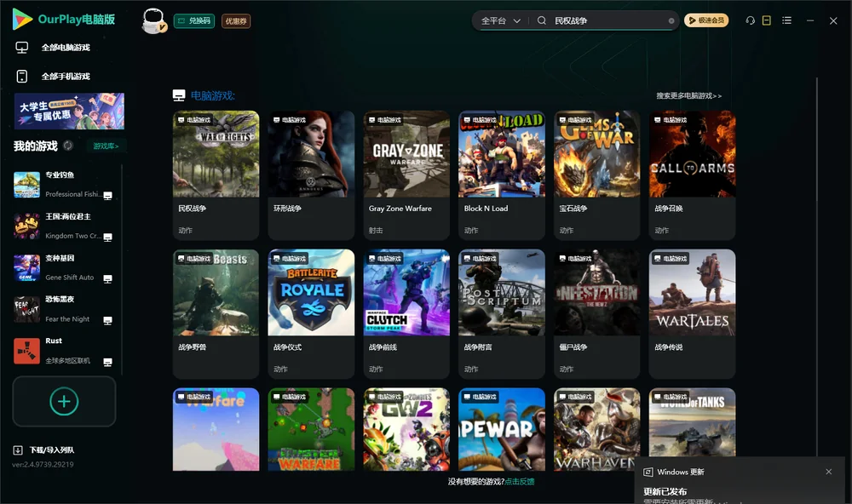Open the 游戏库> link

106,146
